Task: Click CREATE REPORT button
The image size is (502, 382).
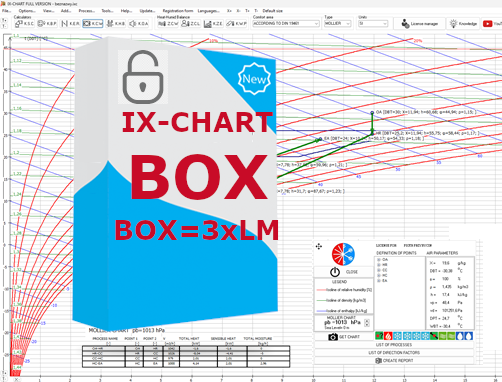Action: tap(394, 361)
